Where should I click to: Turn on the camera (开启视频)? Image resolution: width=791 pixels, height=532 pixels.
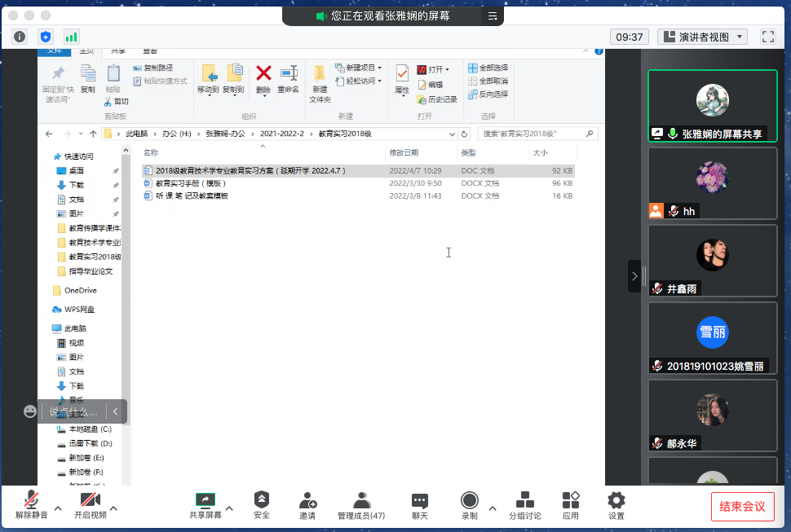tap(90, 505)
